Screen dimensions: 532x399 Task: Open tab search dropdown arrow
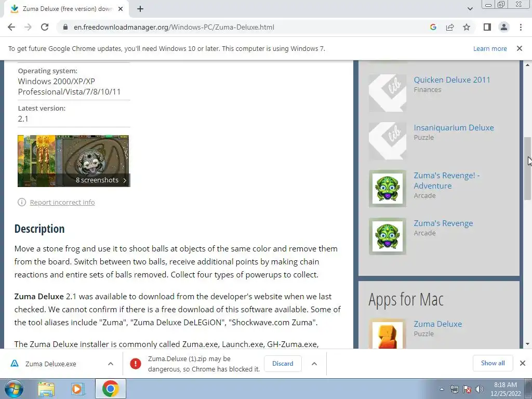pos(470,9)
